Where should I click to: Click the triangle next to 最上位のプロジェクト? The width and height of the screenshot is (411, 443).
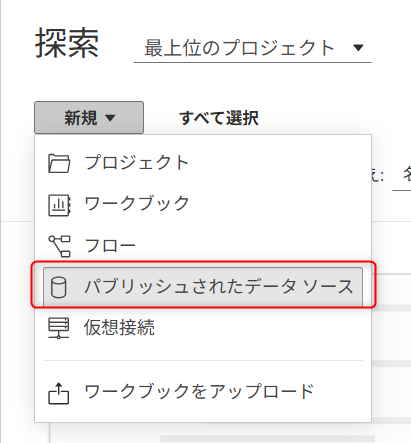point(358,48)
